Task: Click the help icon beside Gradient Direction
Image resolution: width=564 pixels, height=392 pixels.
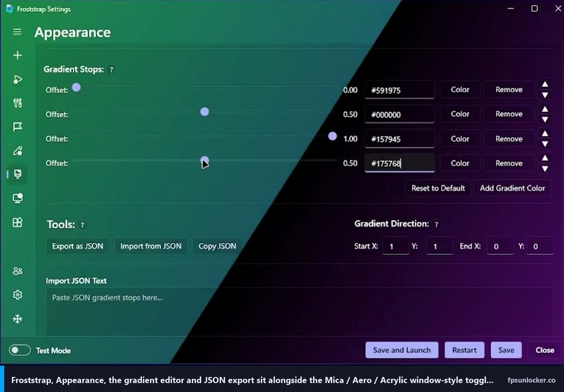Action: click(x=436, y=225)
